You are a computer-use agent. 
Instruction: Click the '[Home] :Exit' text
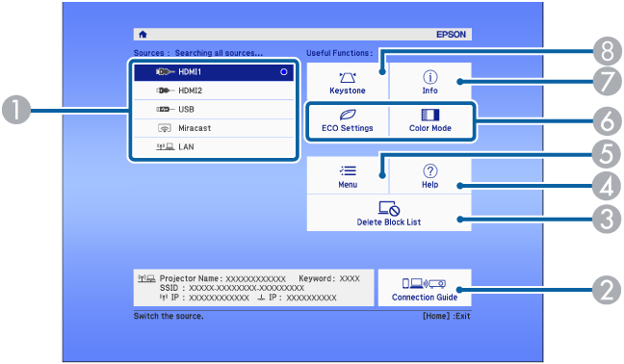click(446, 316)
